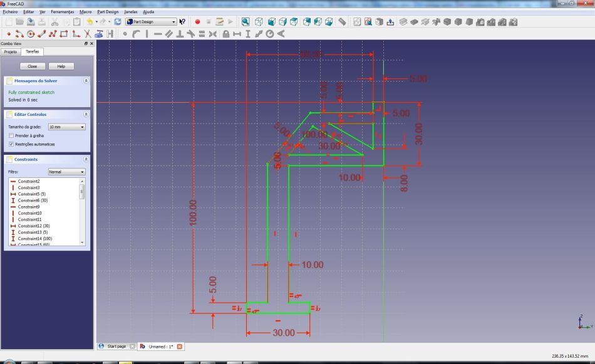Open the Ficheiro menu
Image resolution: width=595 pixels, height=364 pixels.
10,12
